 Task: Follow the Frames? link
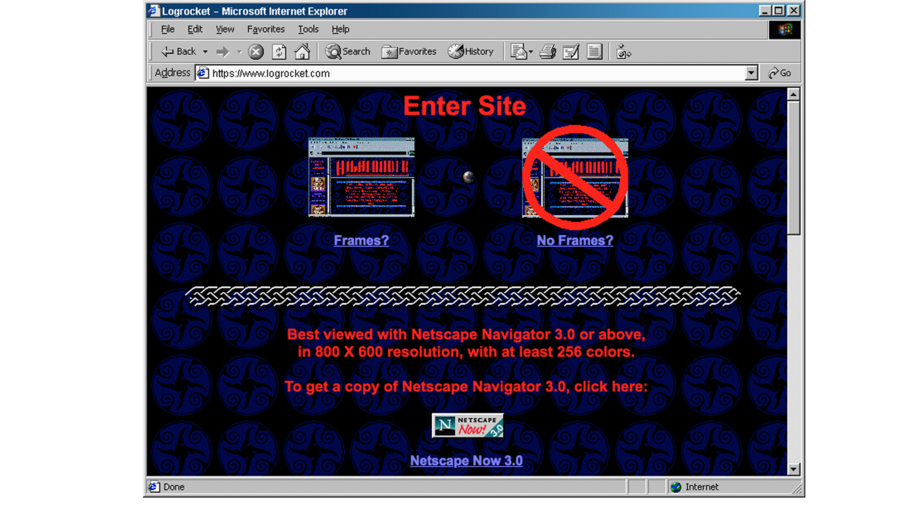(x=361, y=240)
